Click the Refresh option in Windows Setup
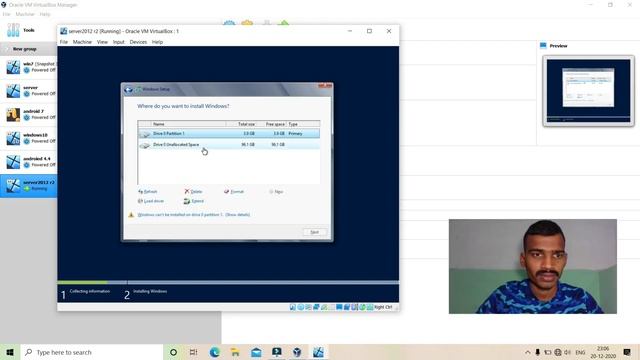 pyautogui.click(x=148, y=191)
